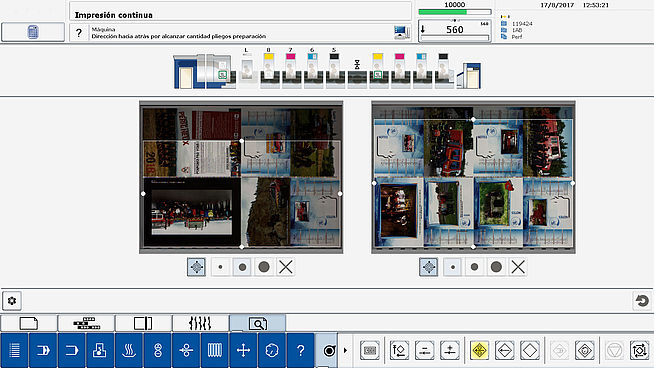Click the yellow highlighted diamond register icon
This screenshot has height=368, width=654.
(479, 350)
